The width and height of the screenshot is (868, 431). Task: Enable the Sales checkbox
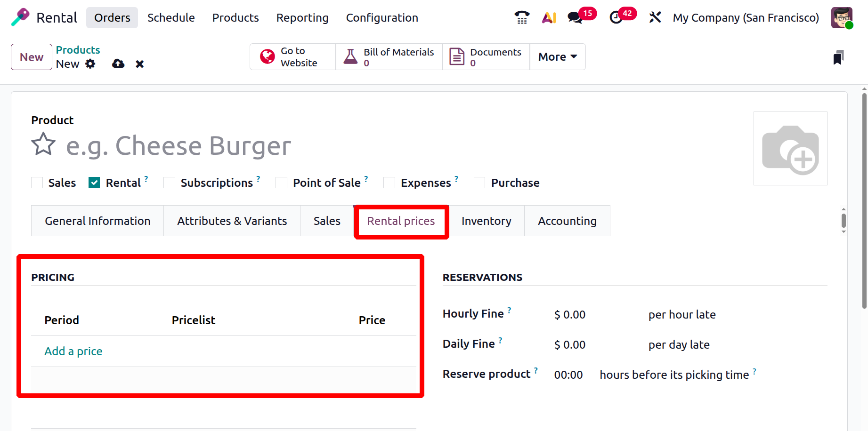pyautogui.click(x=37, y=183)
